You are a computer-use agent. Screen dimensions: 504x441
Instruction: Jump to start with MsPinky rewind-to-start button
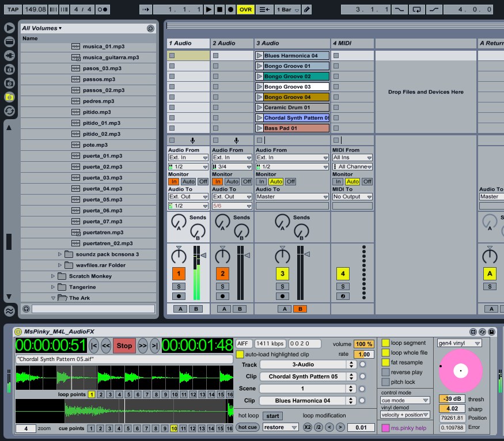pyautogui.click(x=93, y=345)
